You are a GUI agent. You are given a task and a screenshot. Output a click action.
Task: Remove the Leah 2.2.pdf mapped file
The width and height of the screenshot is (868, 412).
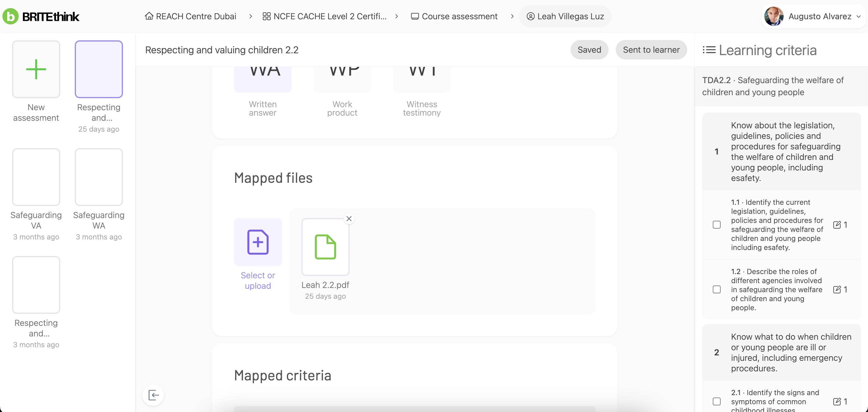(x=349, y=218)
